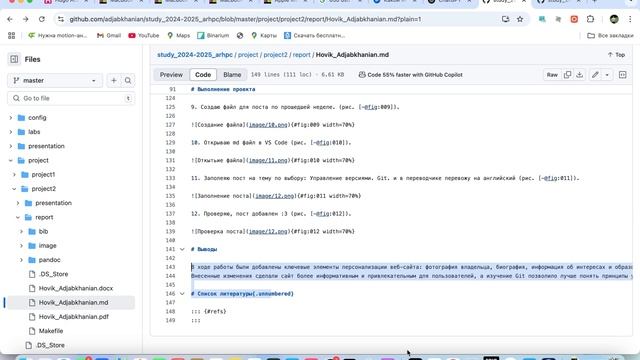
Task: Bookmark this page star icon
Action: 520,19
